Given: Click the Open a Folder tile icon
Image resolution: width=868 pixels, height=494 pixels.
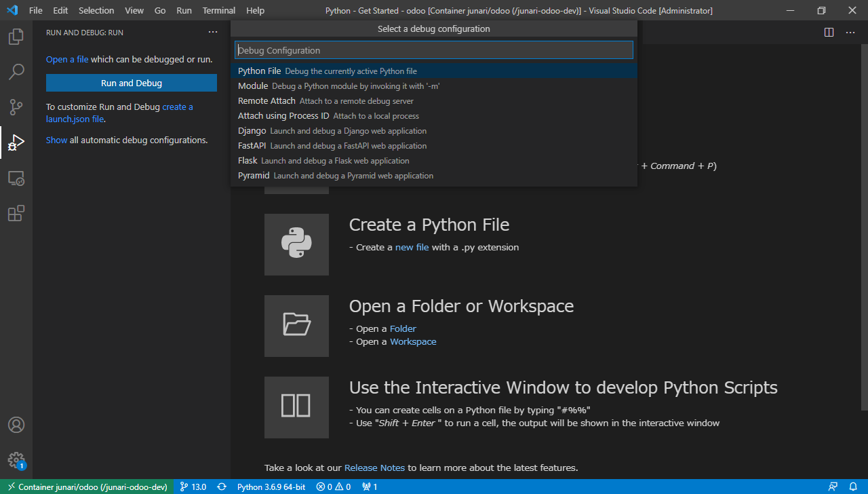Looking at the screenshot, I should coord(296,326).
